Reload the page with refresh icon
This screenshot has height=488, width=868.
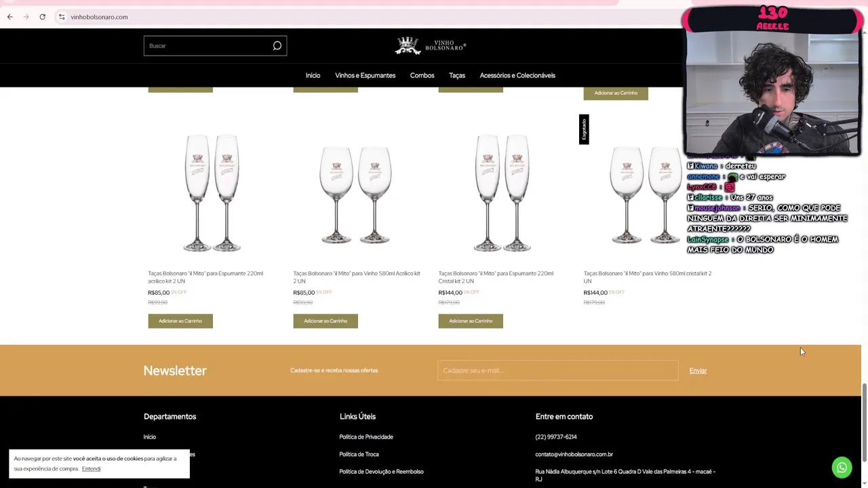pos(42,17)
